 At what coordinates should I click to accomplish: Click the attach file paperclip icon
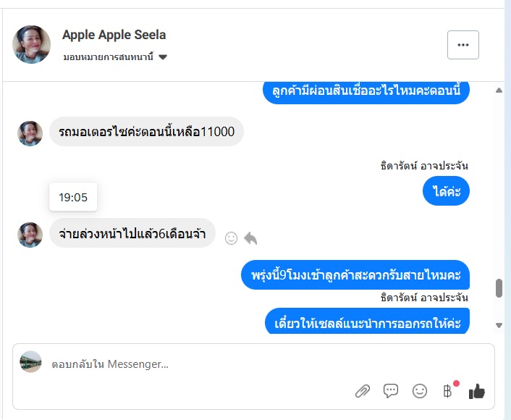[x=362, y=391]
